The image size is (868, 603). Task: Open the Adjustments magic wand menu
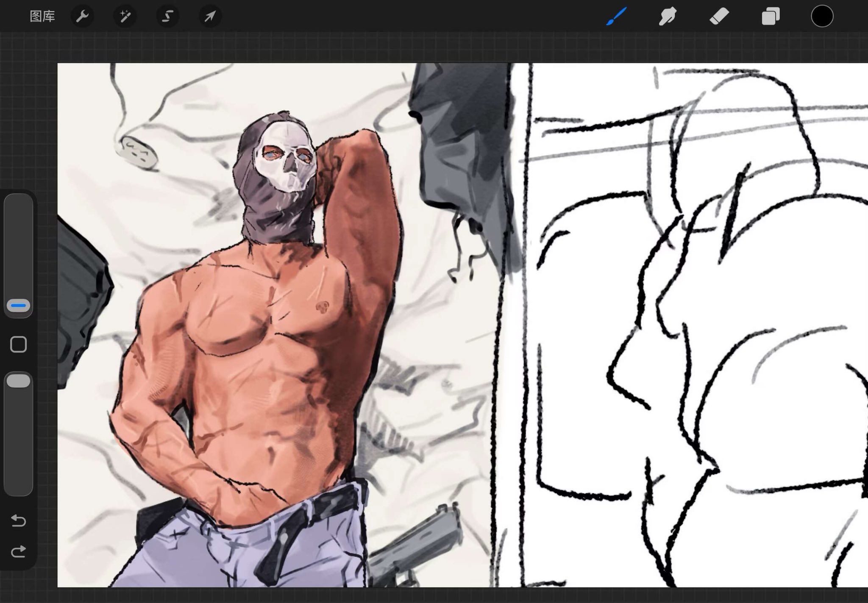pos(125,17)
